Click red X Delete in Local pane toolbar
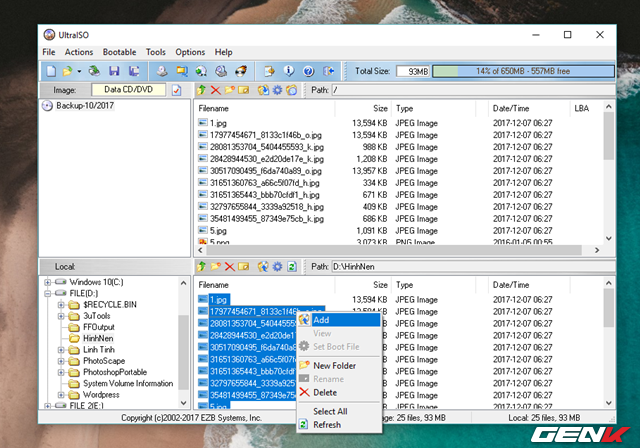The height and width of the screenshot is (448, 640). tap(230, 267)
